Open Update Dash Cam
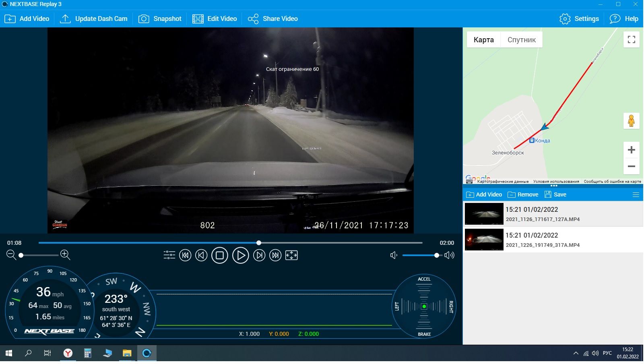Image resolution: width=644 pixels, height=364 pixels. point(93,19)
